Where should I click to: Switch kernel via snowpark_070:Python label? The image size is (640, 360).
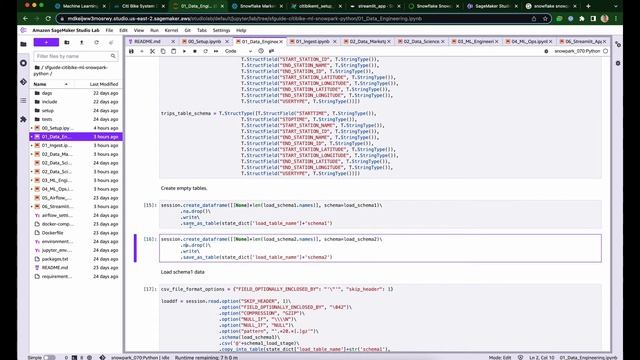[x=577, y=51]
